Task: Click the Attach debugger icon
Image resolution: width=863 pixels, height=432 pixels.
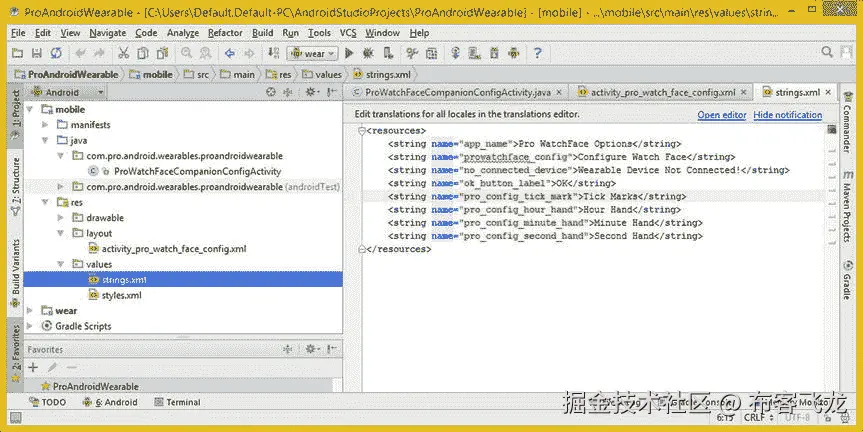Action: coord(388,53)
